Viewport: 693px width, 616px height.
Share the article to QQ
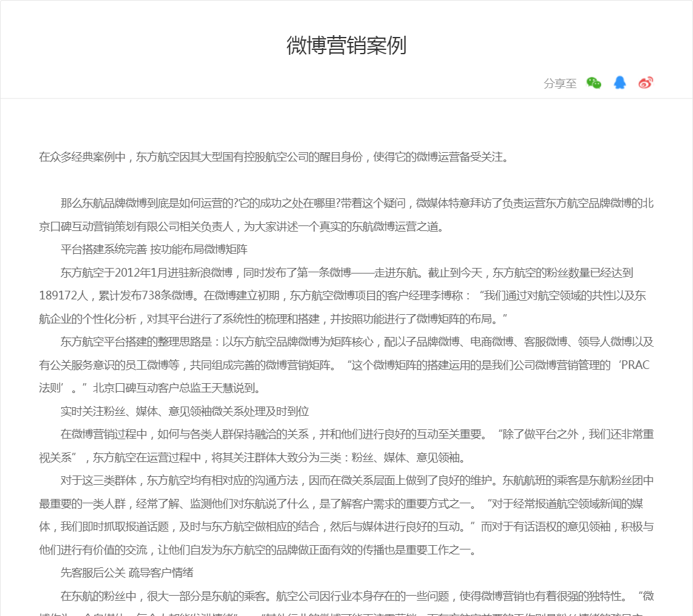pos(620,83)
